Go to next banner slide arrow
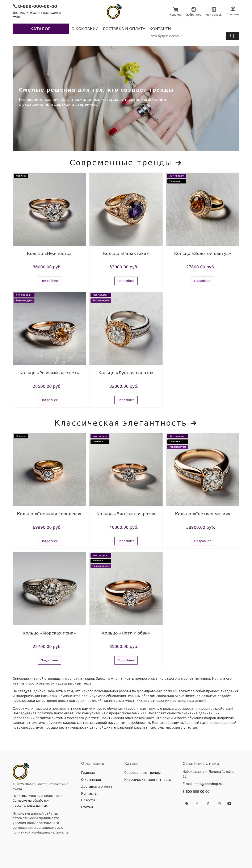The width and height of the screenshot is (252, 868). coord(233,99)
